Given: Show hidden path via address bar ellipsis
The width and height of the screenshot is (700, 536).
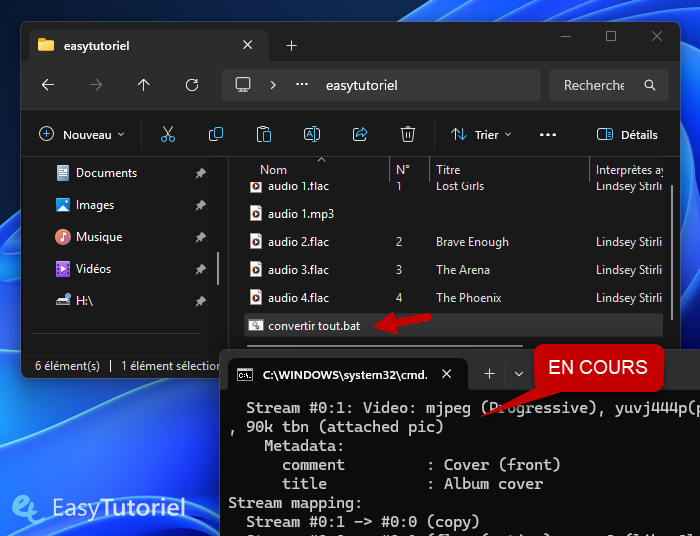Looking at the screenshot, I should click(302, 84).
